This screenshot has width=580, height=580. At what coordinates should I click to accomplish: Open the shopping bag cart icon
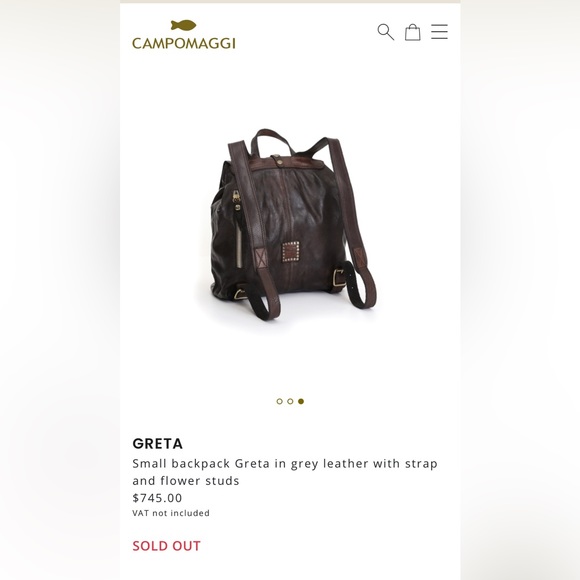pos(412,32)
